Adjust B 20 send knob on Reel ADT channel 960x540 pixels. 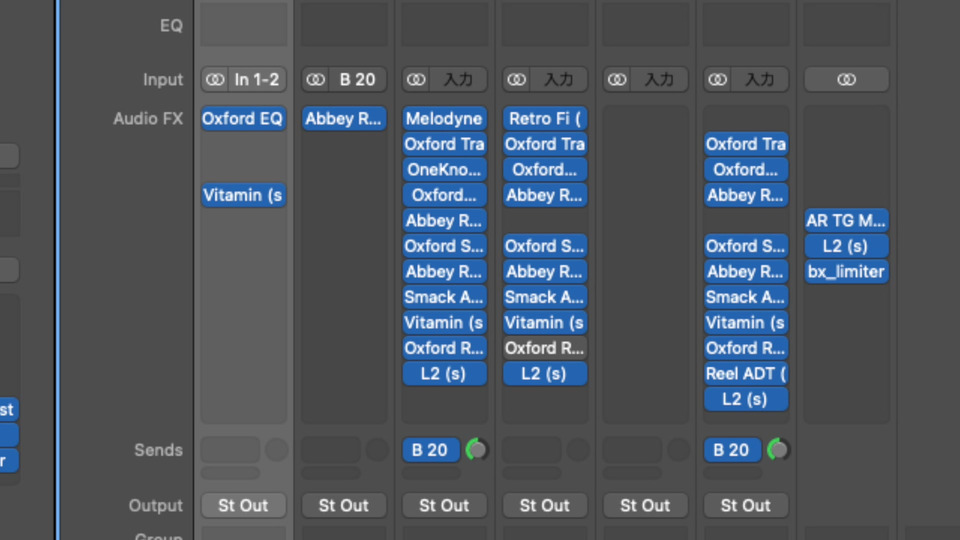tap(778, 450)
